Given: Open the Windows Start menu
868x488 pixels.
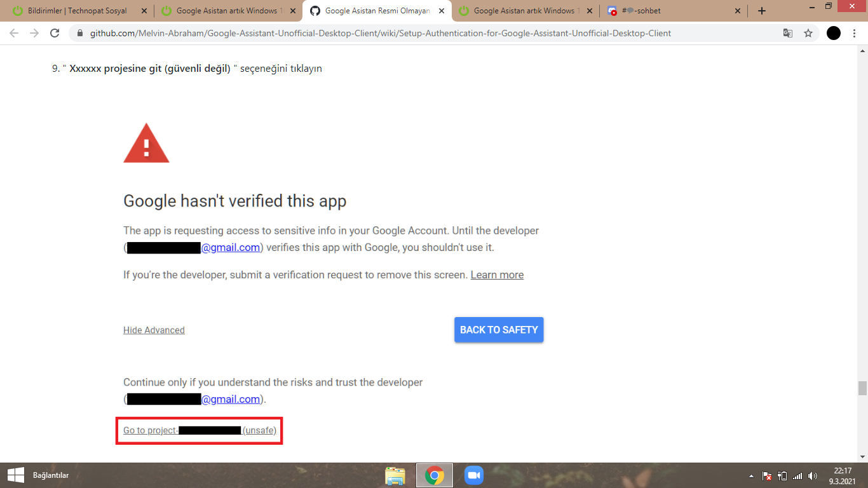Looking at the screenshot, I should point(15,475).
